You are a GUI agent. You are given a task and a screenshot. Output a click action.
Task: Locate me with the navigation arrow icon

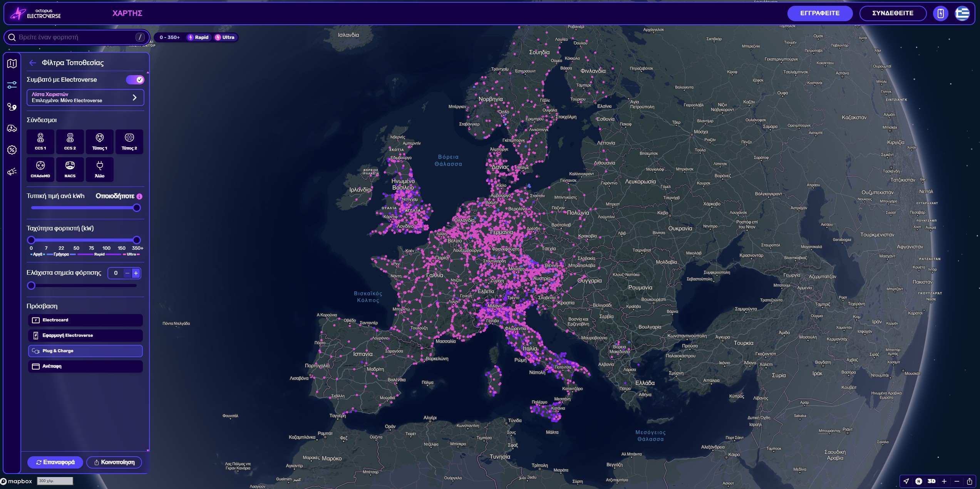[906, 481]
